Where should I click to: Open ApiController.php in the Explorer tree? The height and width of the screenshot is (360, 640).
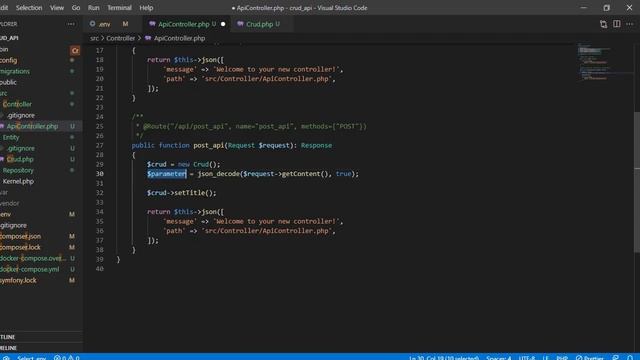[x=41, y=127]
